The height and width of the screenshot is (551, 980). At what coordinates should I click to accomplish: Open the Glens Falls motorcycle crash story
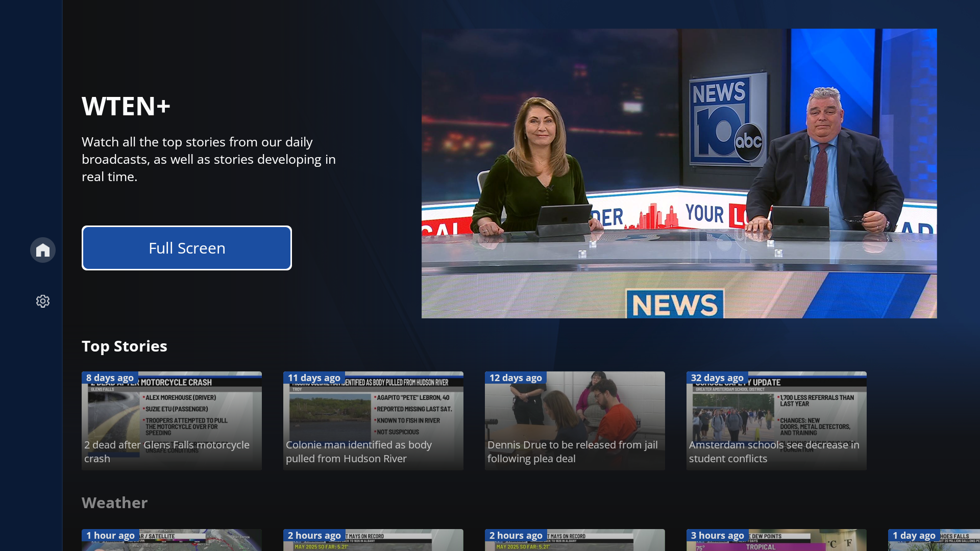(171, 421)
